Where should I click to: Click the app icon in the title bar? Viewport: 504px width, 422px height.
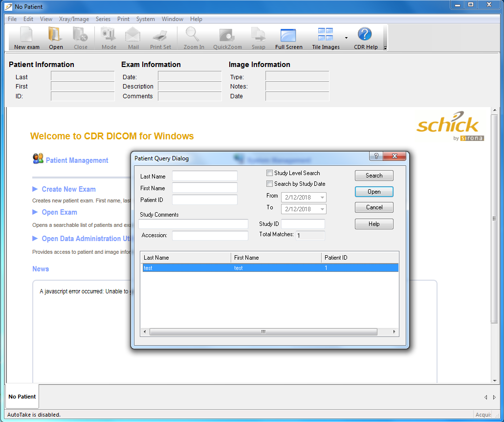coord(8,6)
